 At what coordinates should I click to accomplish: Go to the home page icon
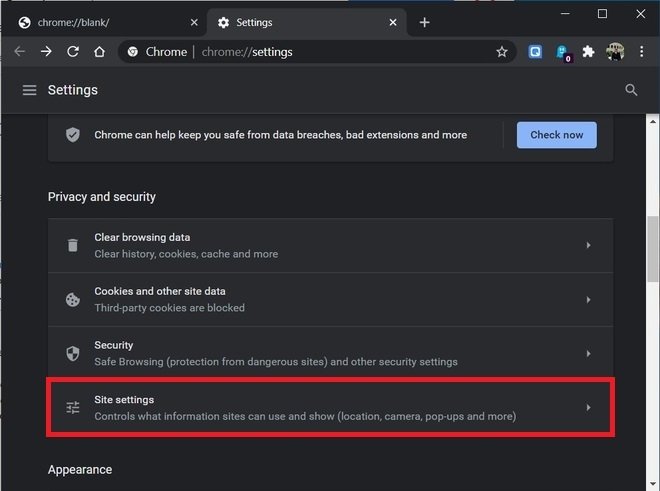click(x=99, y=52)
